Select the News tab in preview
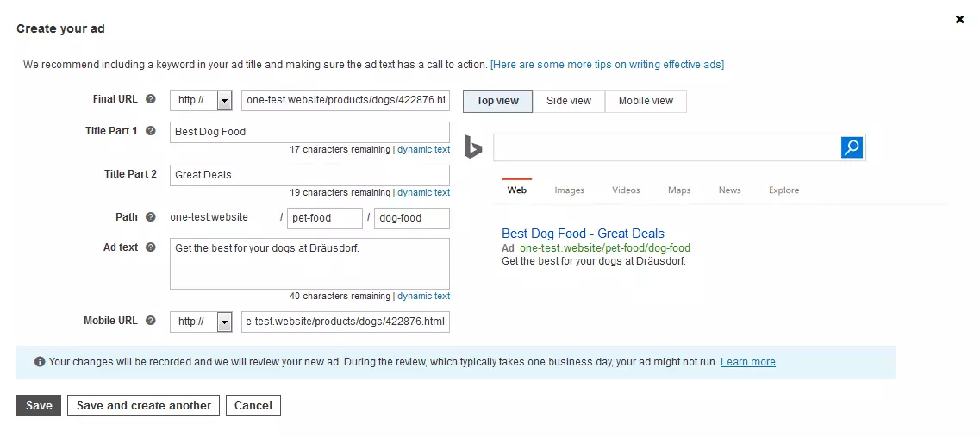This screenshot has height=437, width=980. pos(729,190)
